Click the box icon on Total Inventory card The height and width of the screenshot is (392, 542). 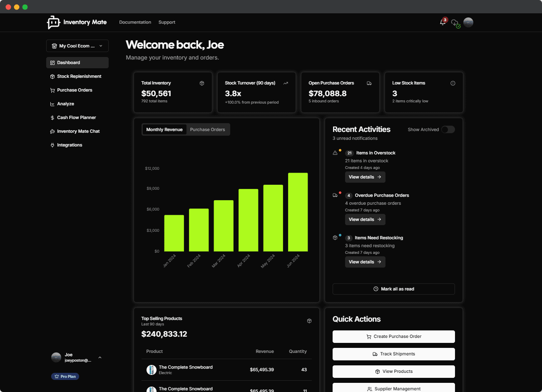pos(202,83)
